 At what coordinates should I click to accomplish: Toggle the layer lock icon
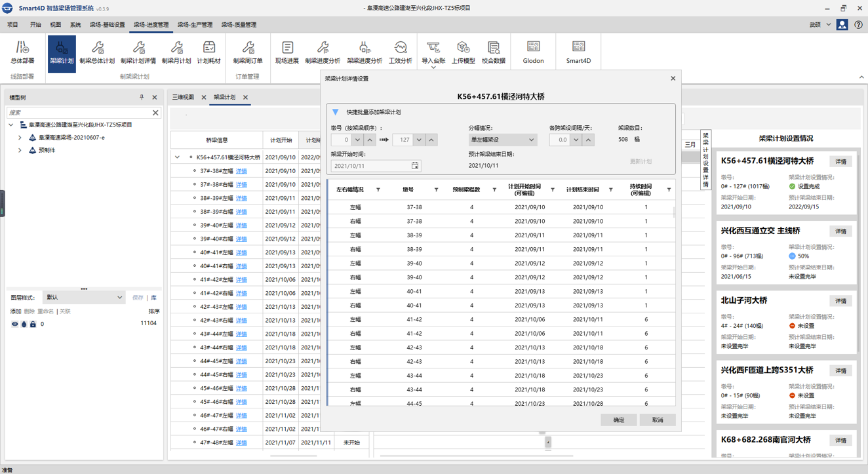[33, 324]
